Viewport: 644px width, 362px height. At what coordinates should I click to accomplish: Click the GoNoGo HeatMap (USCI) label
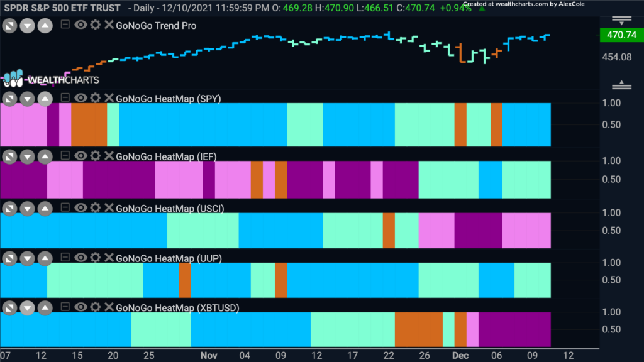coord(170,209)
